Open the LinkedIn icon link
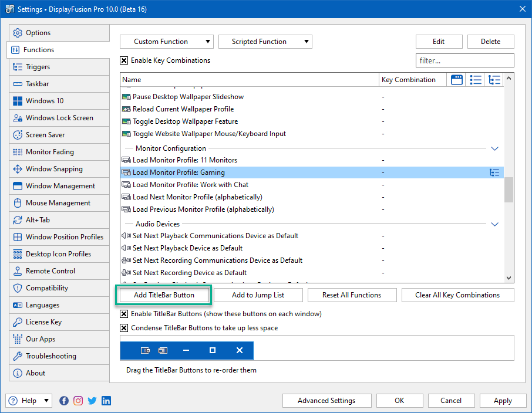Screen dimensions: 532x413 point(106,401)
